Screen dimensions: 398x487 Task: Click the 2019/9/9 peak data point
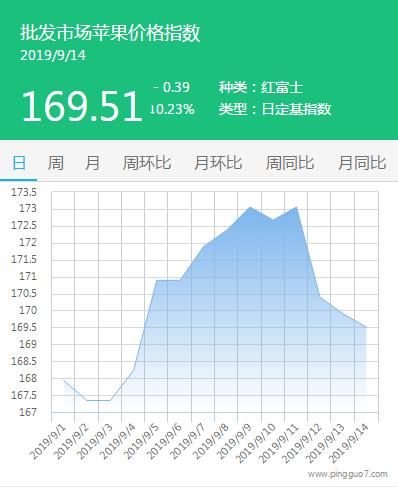tap(250, 207)
